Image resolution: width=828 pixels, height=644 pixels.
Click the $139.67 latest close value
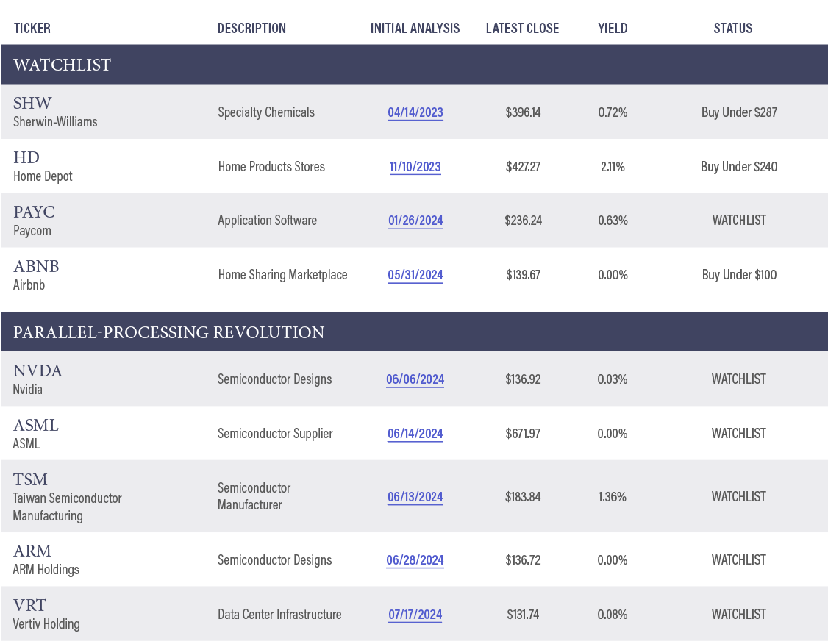tap(523, 275)
